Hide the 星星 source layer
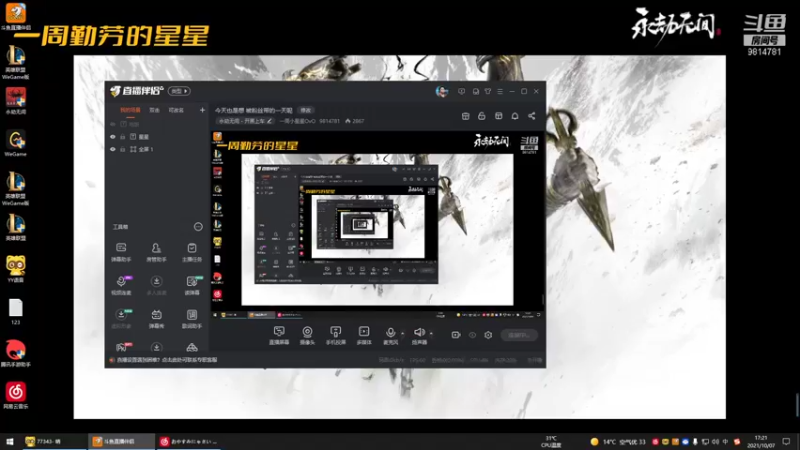800x450 pixels. [x=113, y=137]
